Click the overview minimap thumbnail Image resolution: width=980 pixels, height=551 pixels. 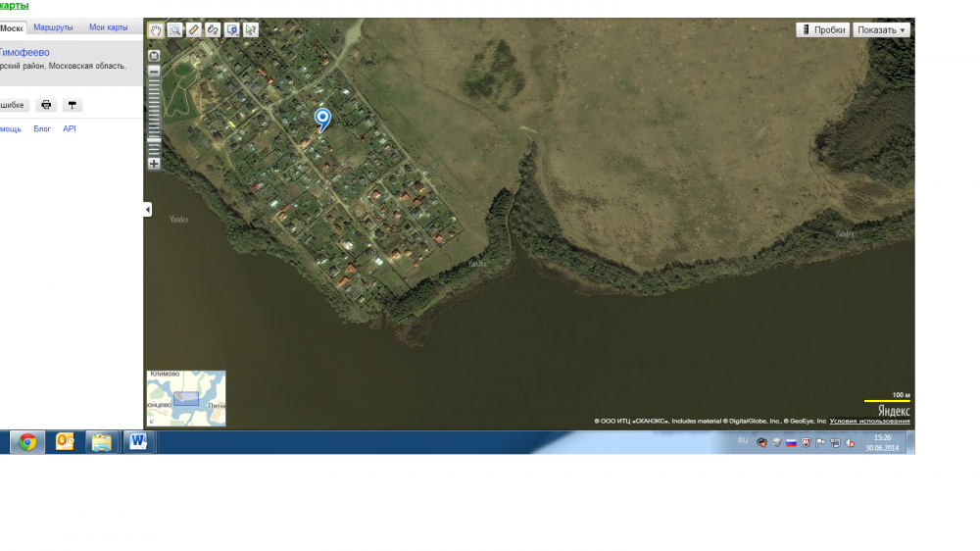tap(186, 398)
